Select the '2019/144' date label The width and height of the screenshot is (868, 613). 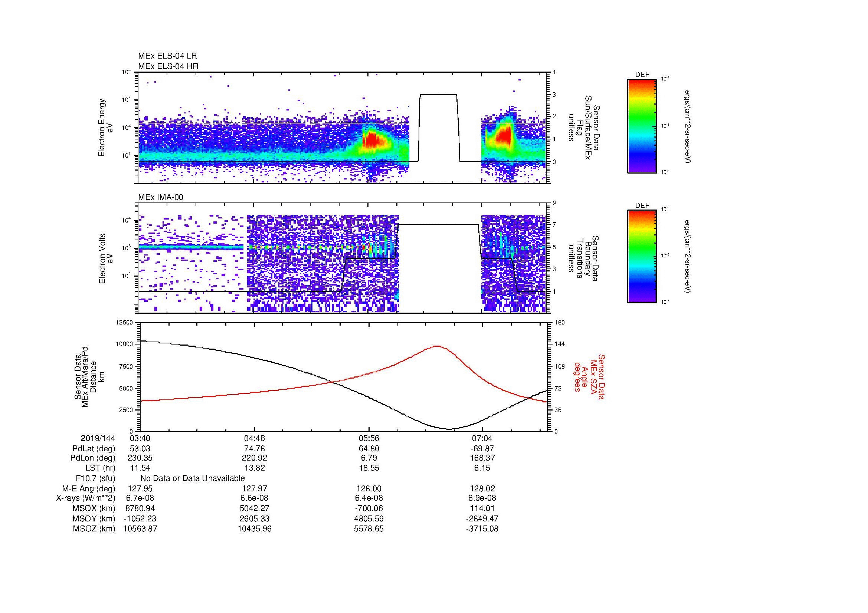(98, 438)
